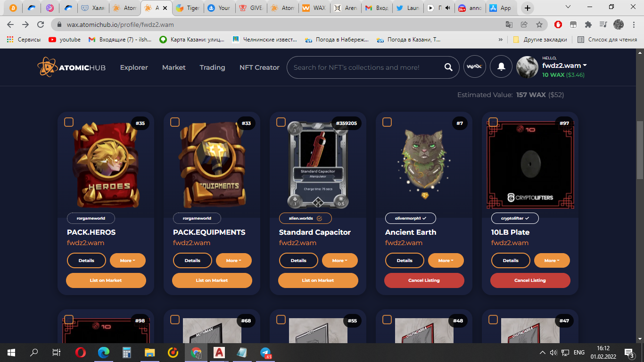This screenshot has height=362, width=644.
Task: Open Calculator in the taskbar
Action: [x=127, y=352]
